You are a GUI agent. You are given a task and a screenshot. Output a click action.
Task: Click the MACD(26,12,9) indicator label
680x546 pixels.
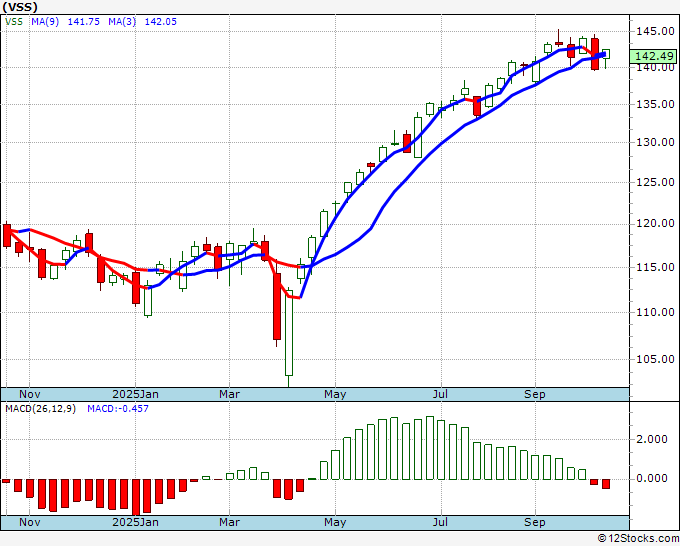(40, 409)
